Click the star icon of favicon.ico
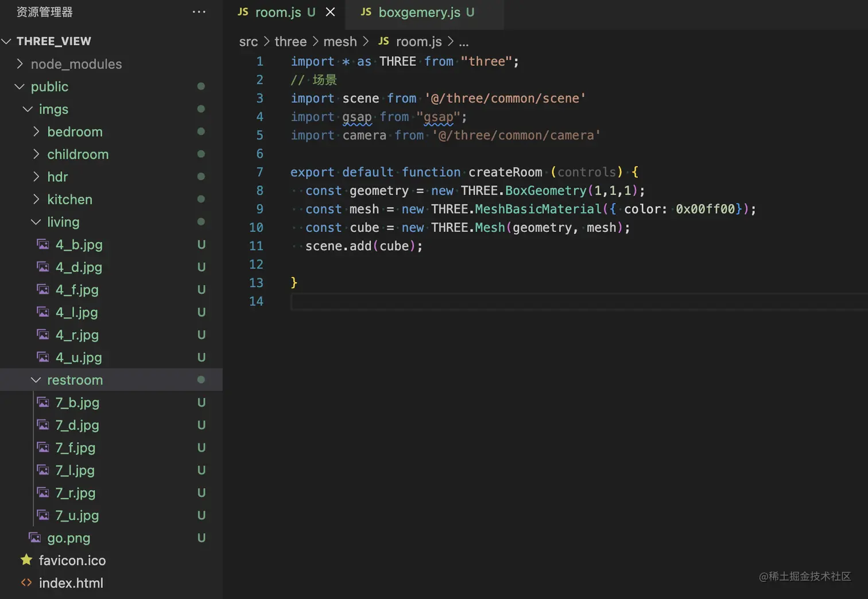This screenshot has width=868, height=599. point(26,559)
